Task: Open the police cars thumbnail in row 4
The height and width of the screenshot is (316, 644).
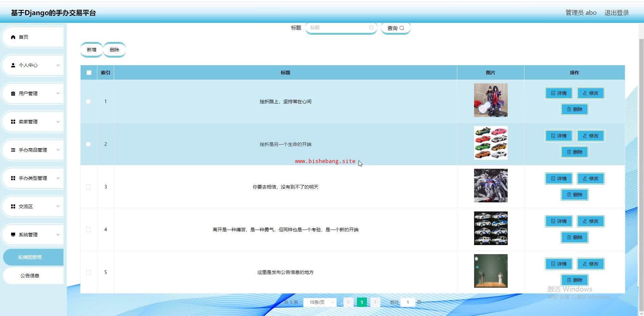Action: tap(491, 228)
